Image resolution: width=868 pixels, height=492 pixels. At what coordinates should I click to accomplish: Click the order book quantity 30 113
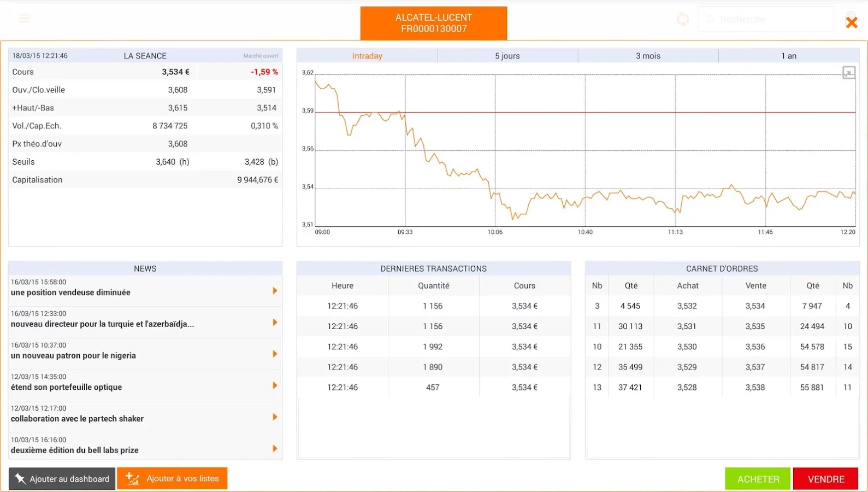click(630, 326)
